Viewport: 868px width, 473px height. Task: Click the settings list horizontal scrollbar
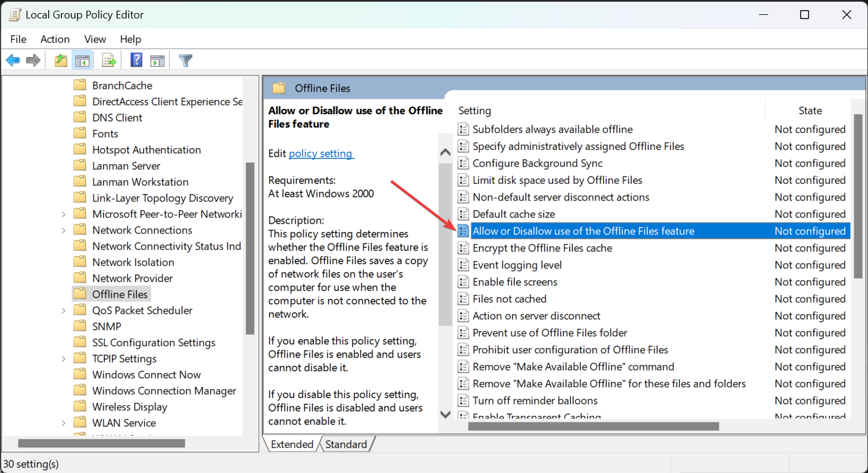594,426
